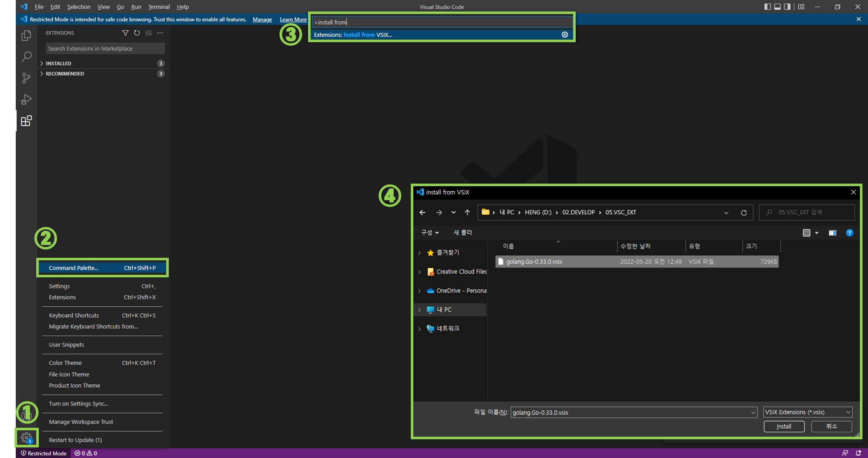This screenshot has height=458, width=868.
Task: Show the preview pane in dialog
Action: 832,233
